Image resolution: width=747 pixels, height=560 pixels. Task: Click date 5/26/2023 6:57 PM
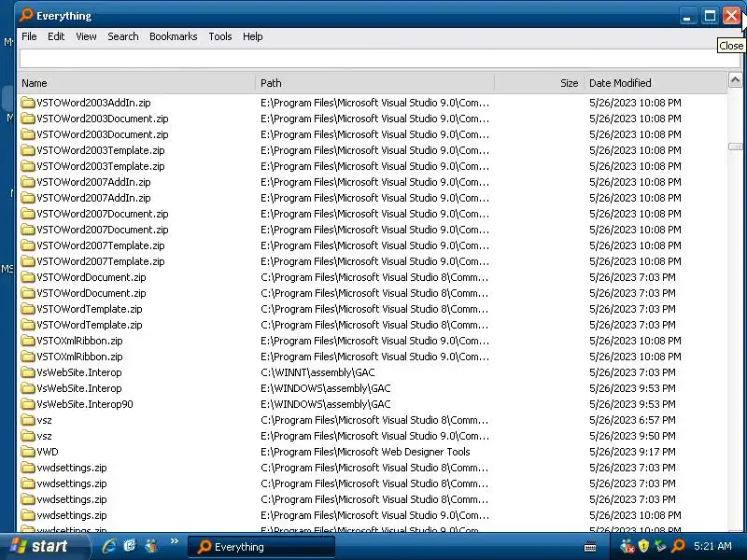click(x=632, y=420)
